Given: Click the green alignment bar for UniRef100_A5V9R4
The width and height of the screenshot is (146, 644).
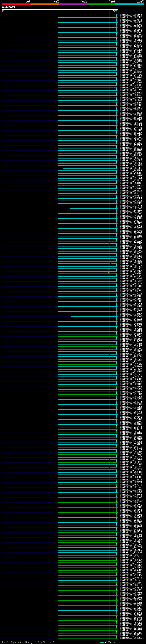Looking at the screenshot, I should point(87,329).
